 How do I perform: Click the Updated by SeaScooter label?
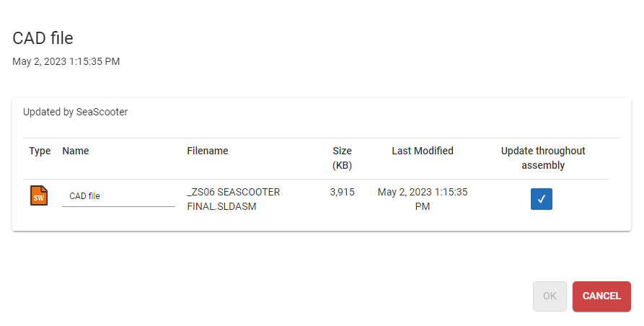(75, 112)
